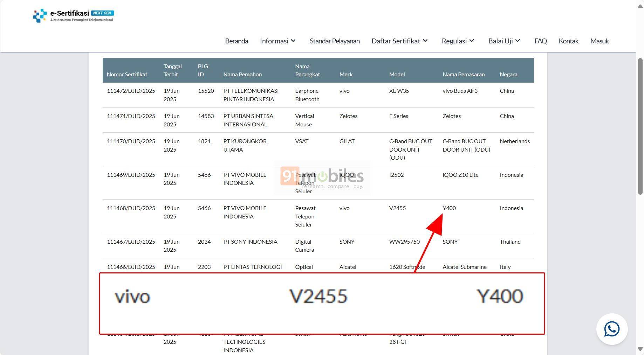Image resolution: width=644 pixels, height=355 pixels.
Task: Expand the Informasi dropdown chevron
Action: tap(293, 41)
